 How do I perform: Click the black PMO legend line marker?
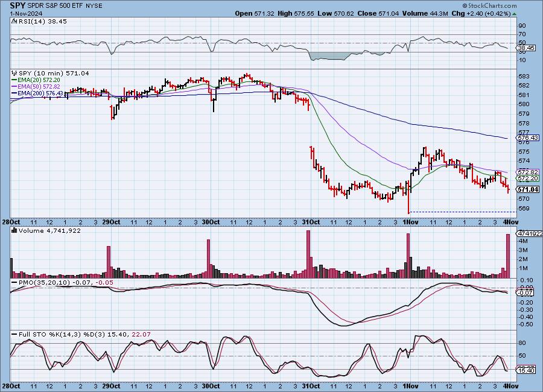click(14, 283)
